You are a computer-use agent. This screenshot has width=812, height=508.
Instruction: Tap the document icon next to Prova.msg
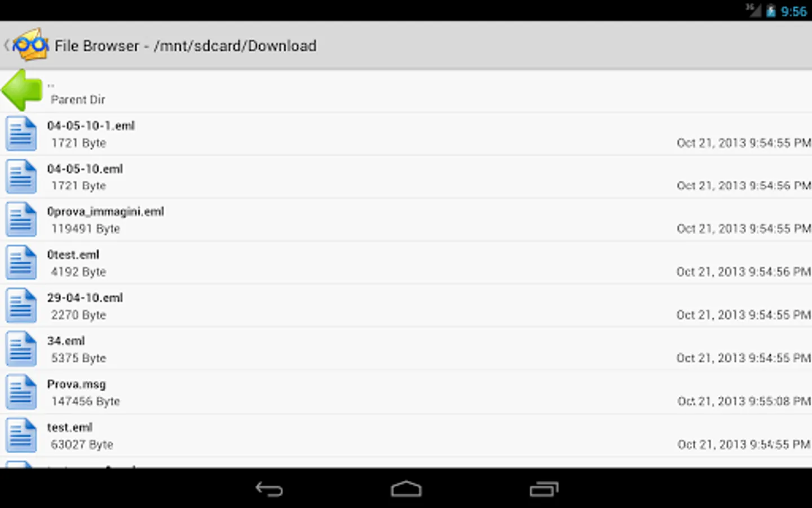(21, 392)
